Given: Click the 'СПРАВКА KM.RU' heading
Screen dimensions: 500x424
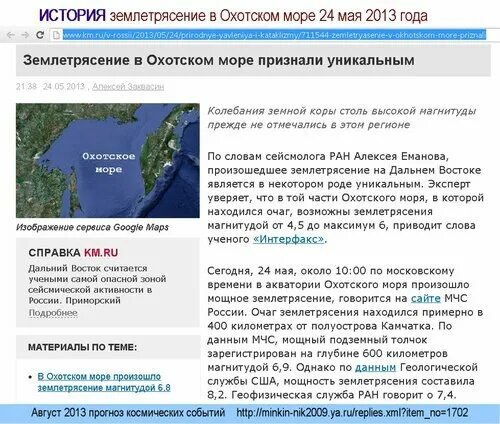Looking at the screenshot, I should coord(73,253).
